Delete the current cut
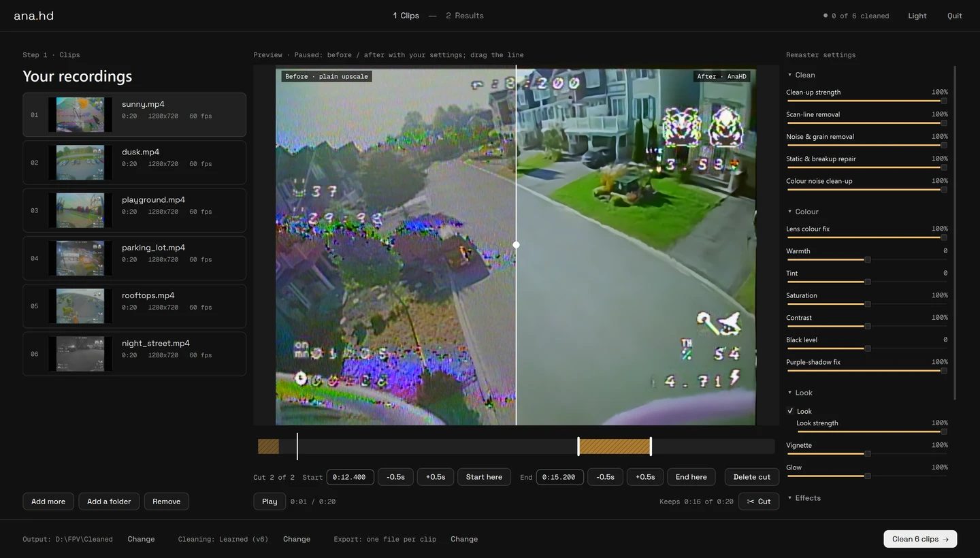 [752, 477]
